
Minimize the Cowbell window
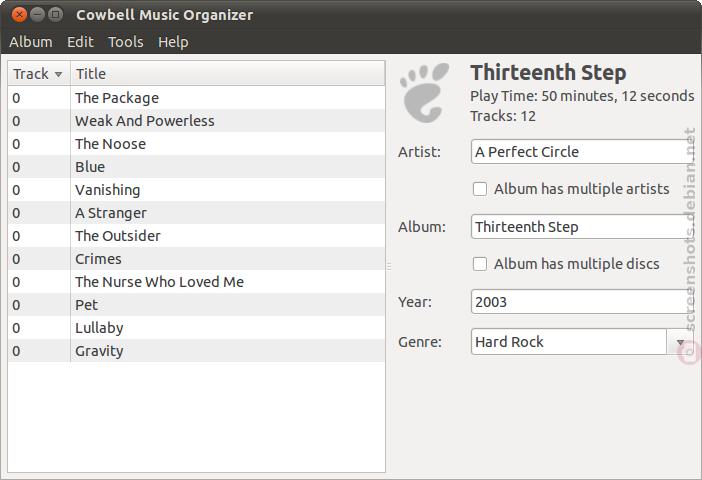(38, 15)
